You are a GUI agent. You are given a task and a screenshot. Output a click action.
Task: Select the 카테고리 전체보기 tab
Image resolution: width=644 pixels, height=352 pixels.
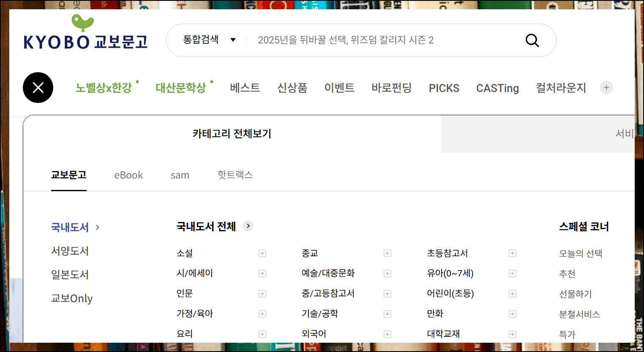(232, 134)
